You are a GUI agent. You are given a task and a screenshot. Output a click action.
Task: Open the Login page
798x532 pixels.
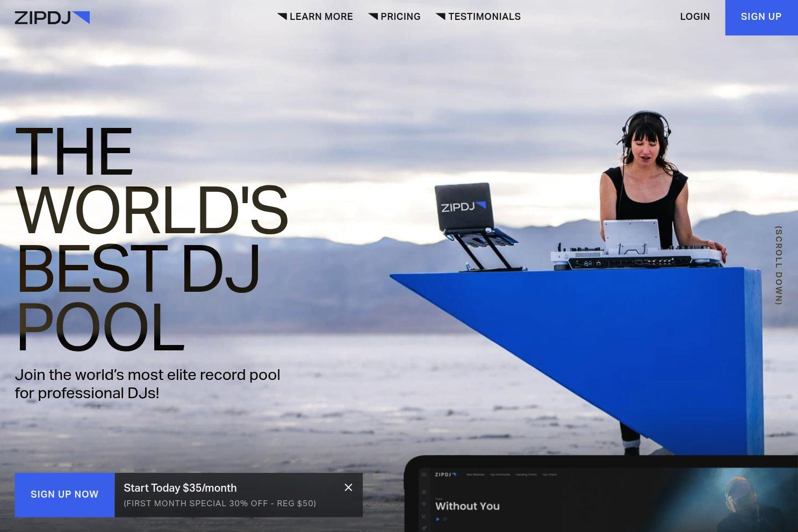[695, 17]
